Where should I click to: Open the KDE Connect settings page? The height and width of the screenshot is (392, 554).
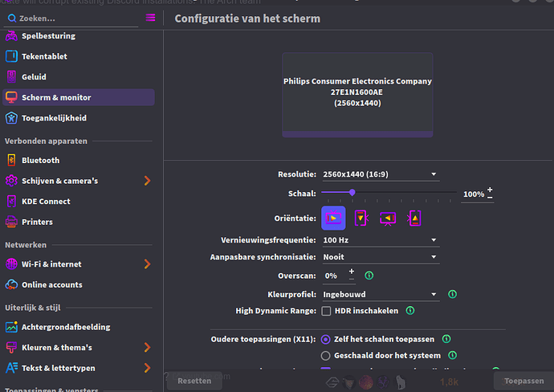pyautogui.click(x=79, y=201)
